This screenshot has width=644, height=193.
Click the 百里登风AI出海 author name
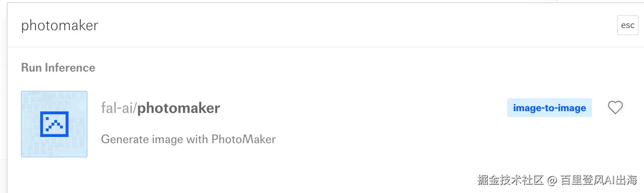coord(599,180)
